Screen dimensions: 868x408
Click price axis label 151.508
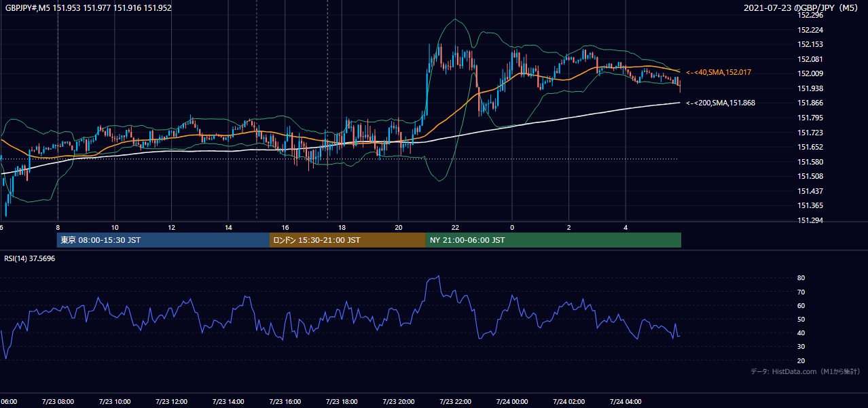810,176
